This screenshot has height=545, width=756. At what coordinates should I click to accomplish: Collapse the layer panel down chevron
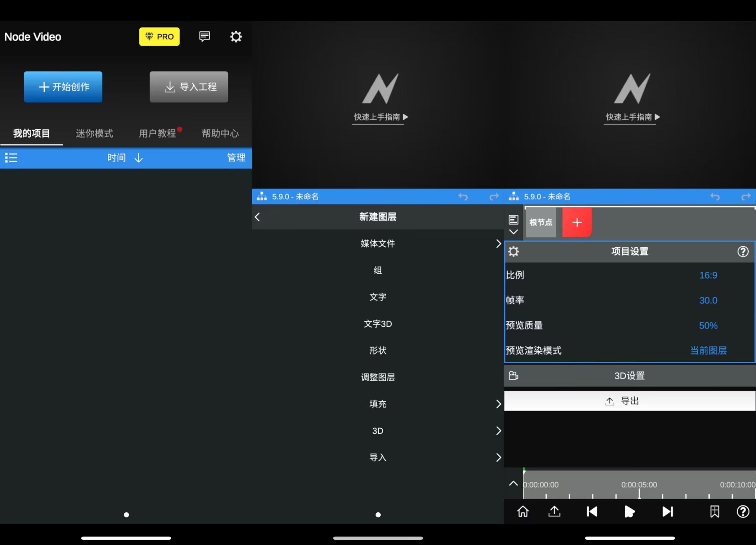[513, 231]
